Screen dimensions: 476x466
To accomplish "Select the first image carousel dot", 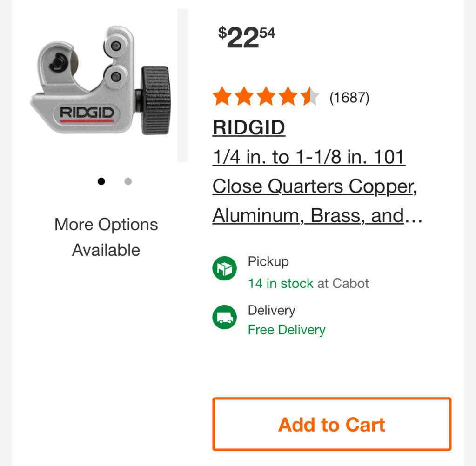I will click(x=101, y=181).
